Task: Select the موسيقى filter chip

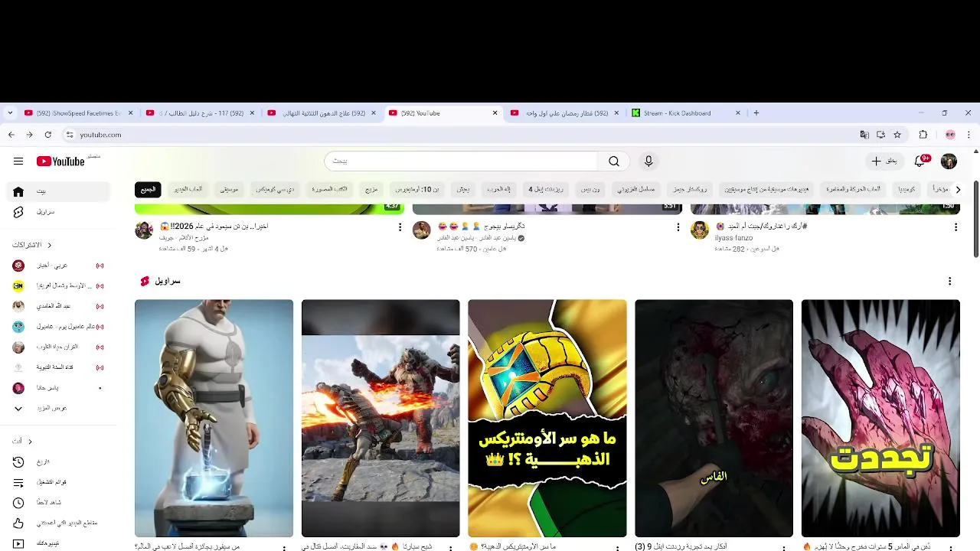Action: click(x=230, y=189)
